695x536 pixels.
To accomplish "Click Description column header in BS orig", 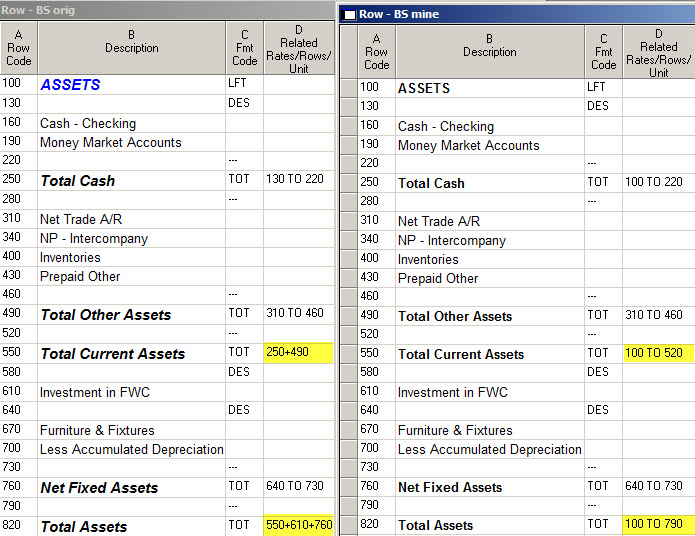I will [x=132, y=48].
